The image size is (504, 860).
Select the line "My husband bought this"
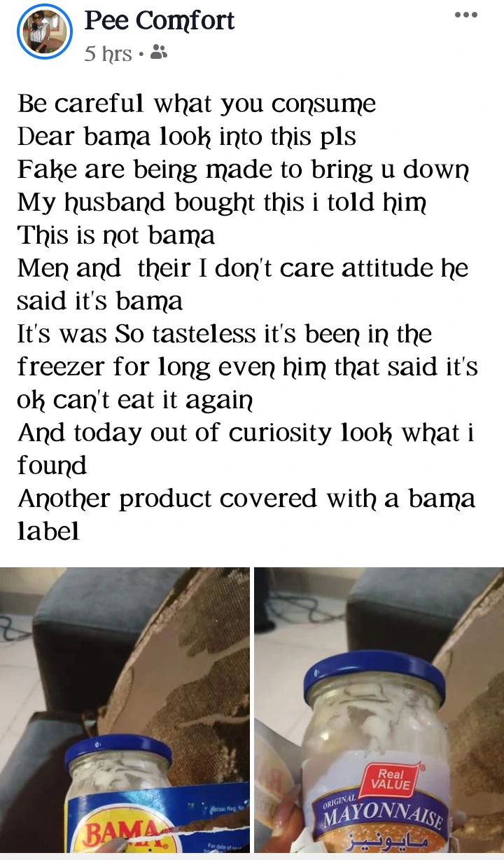point(222,203)
